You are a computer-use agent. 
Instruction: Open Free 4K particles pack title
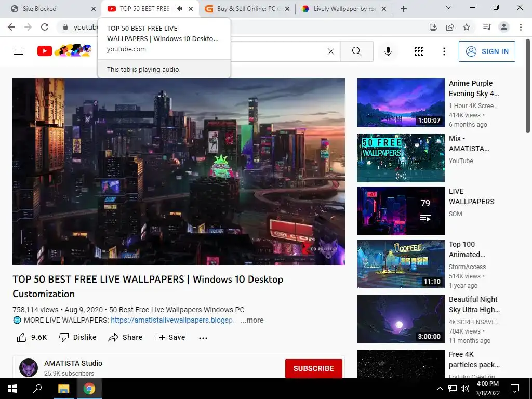pos(474,360)
